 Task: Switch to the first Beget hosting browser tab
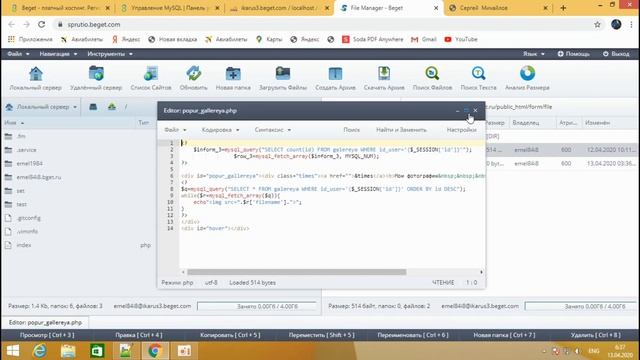[x=60, y=8]
